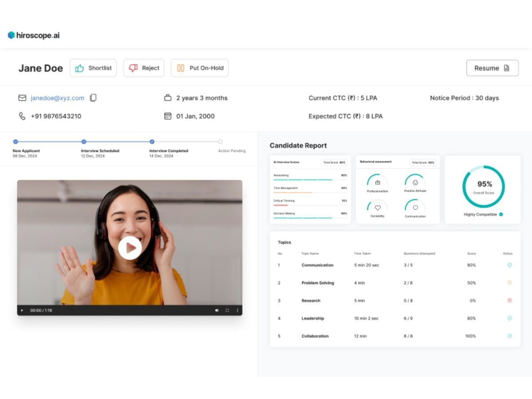Shortlist the candidate Jane Doe
The height and width of the screenshot is (399, 532).
coord(93,68)
